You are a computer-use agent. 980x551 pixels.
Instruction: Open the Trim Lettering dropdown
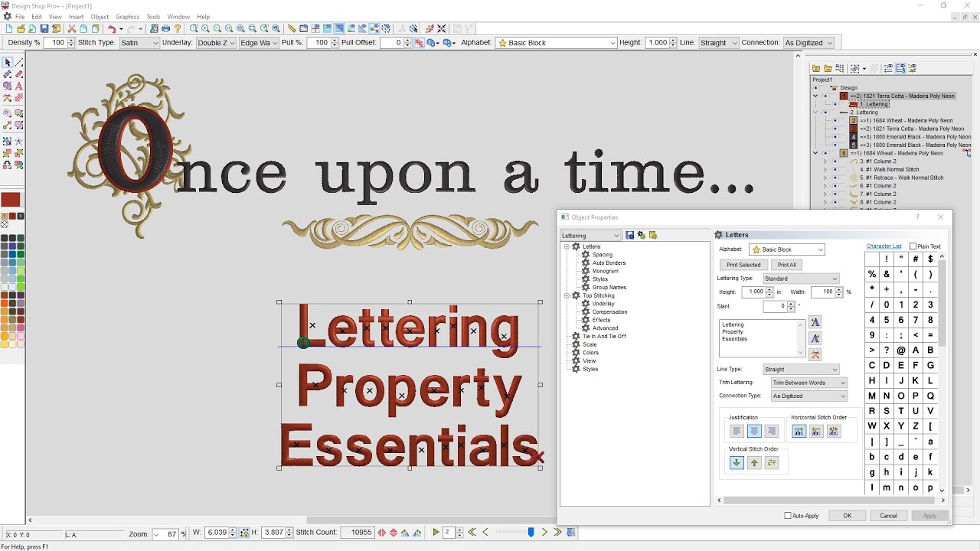(809, 383)
